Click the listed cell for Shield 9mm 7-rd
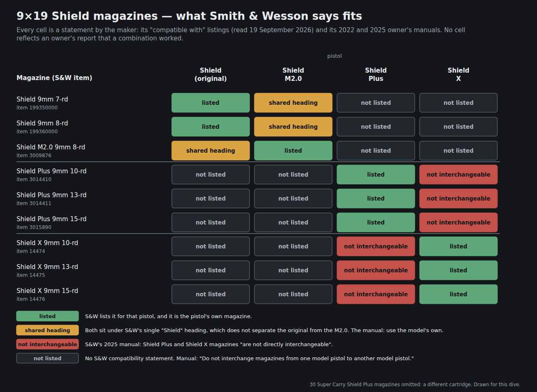Screen dimensions: 537x392 211,103
